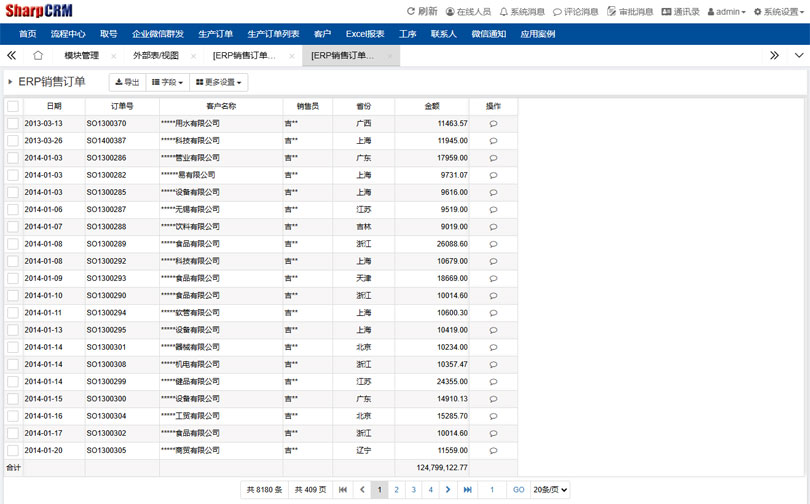Screen dimensions: 810x504
Task: Click the GO page jump button
Action: tap(519, 490)
